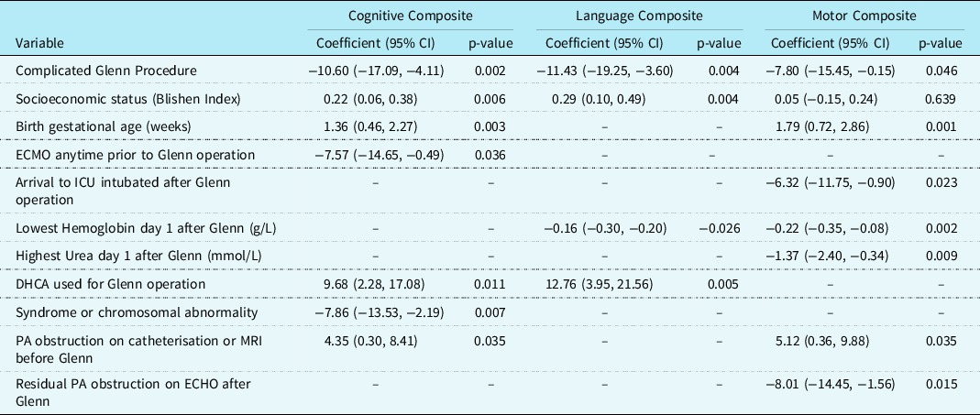Click the Cognitive Composite column group header

406,16
